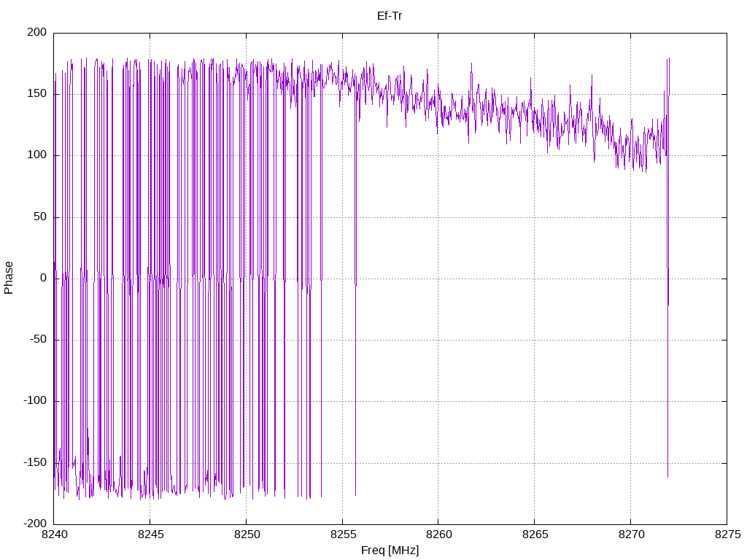The image size is (747, 560).
Task: Click the y-axis tick label -100
Action: [x=35, y=401]
